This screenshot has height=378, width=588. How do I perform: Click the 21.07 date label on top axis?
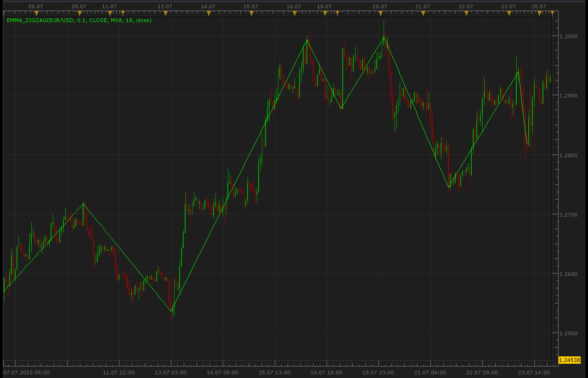(423, 6)
